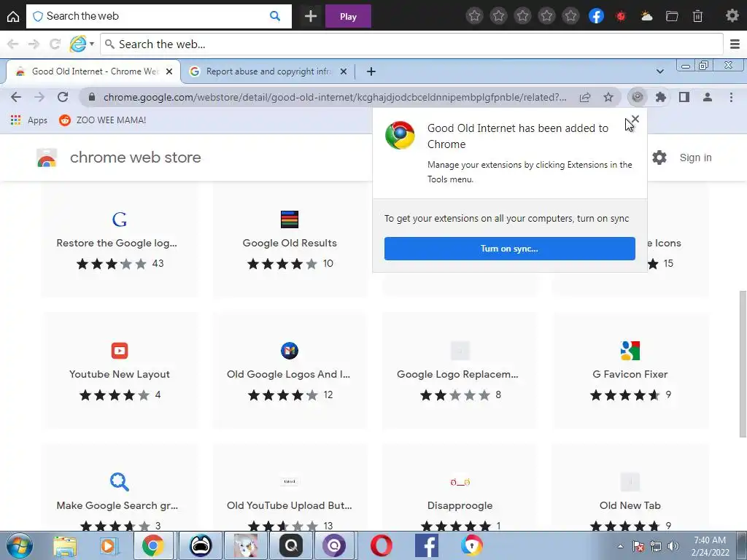
Task: Open web store settings gear
Action: tap(659, 157)
